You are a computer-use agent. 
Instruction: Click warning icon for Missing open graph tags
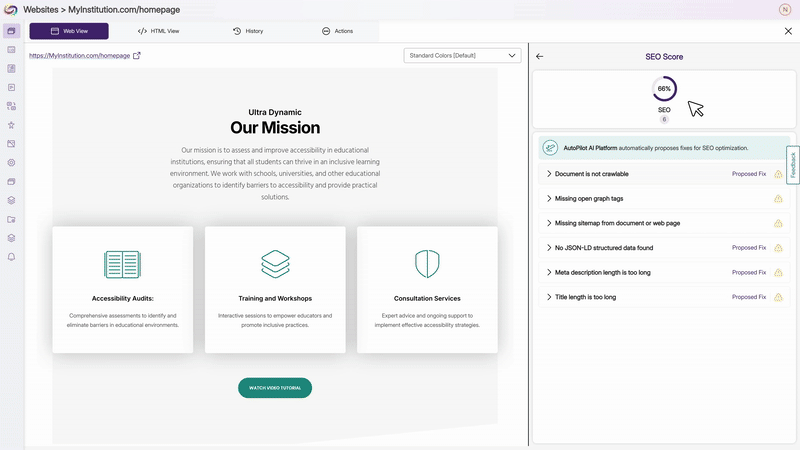[778, 198]
